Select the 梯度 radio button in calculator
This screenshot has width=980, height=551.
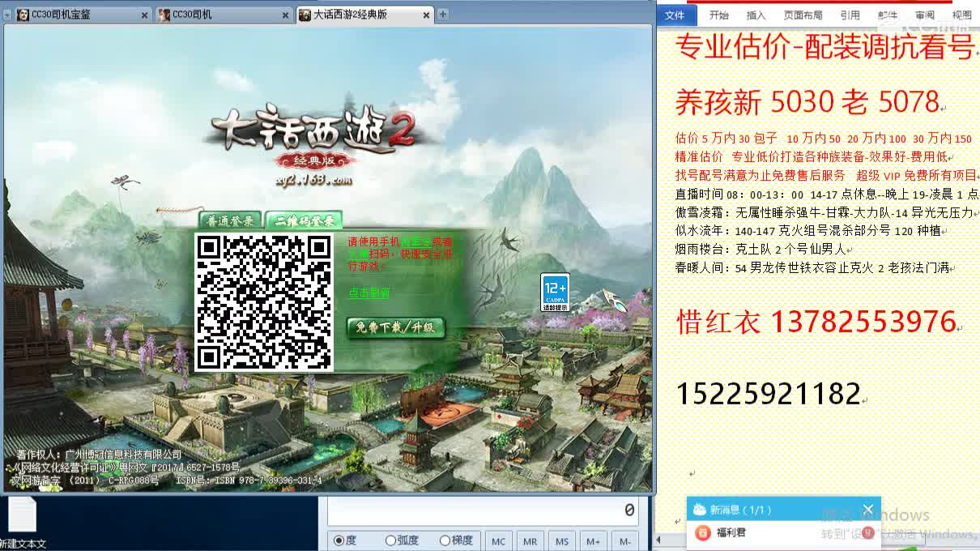pos(456,540)
